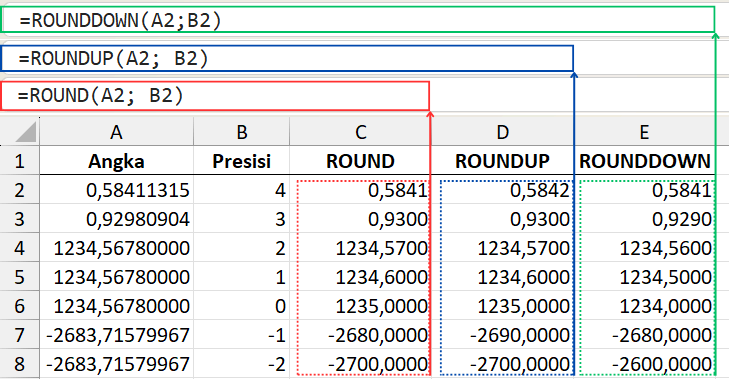Select the Presisi header cell
This screenshot has width=729, height=386.
pyautogui.click(x=241, y=161)
